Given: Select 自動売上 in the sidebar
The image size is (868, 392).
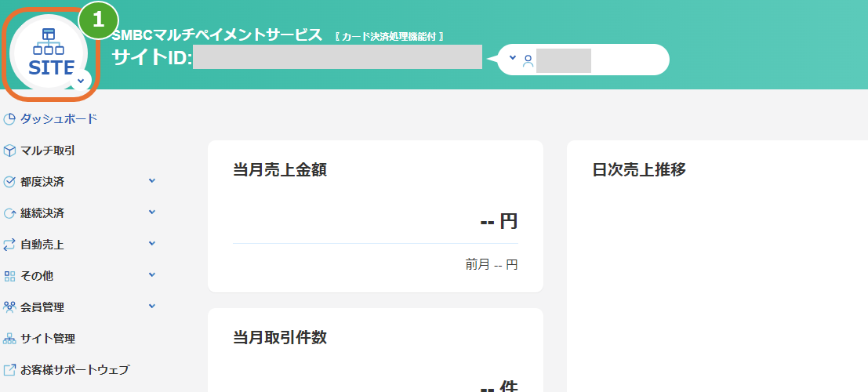Looking at the screenshot, I should pos(42,244).
